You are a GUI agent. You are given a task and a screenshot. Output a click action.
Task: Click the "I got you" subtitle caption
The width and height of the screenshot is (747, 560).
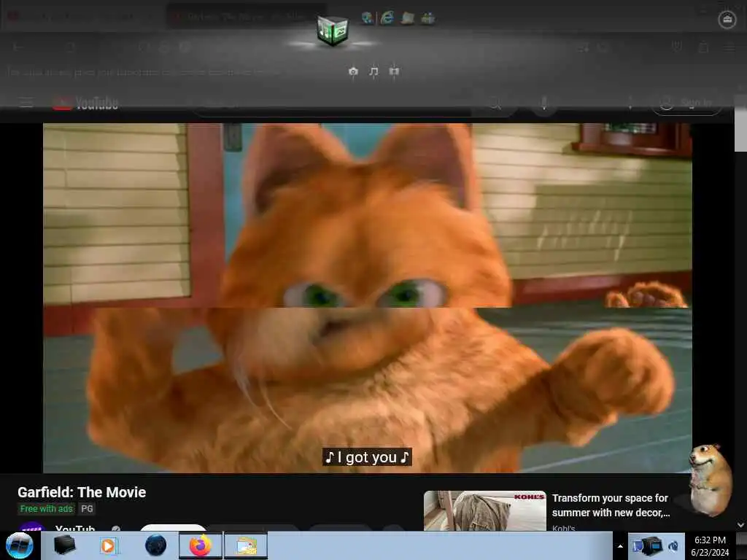[367, 457]
